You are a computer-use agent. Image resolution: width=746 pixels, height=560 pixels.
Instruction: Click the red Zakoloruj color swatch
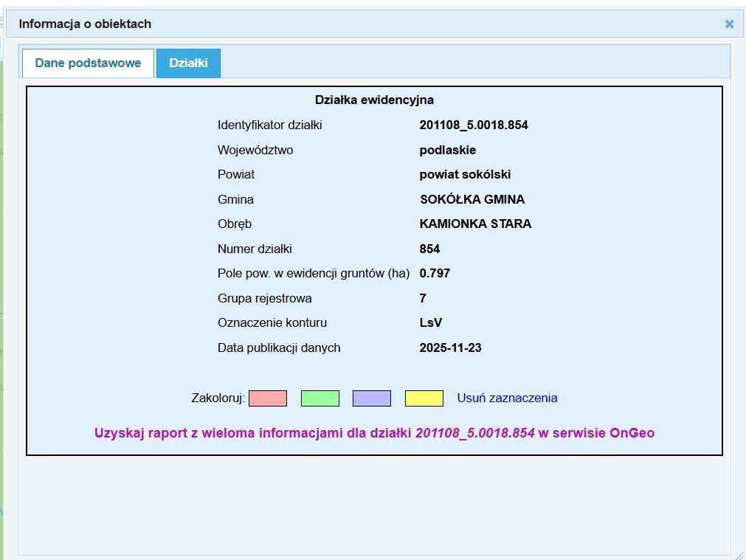(268, 398)
